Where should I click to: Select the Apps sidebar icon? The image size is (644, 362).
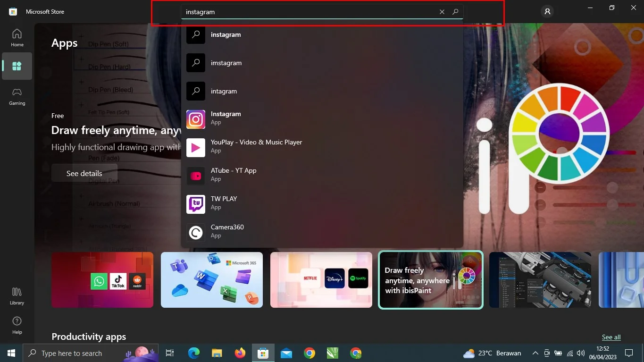click(17, 66)
